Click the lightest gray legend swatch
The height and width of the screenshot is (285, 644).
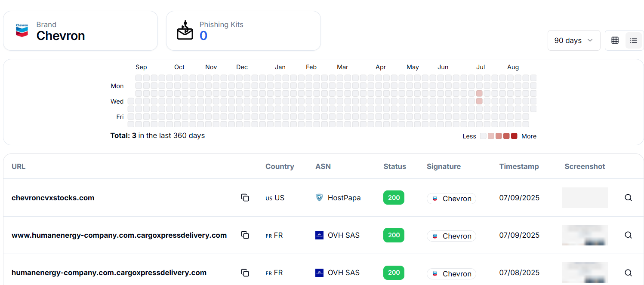483,136
